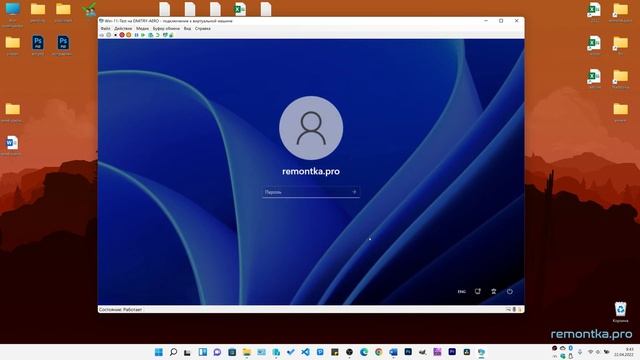Open the Буфер обмена menu
640x360 pixels.
click(166, 29)
